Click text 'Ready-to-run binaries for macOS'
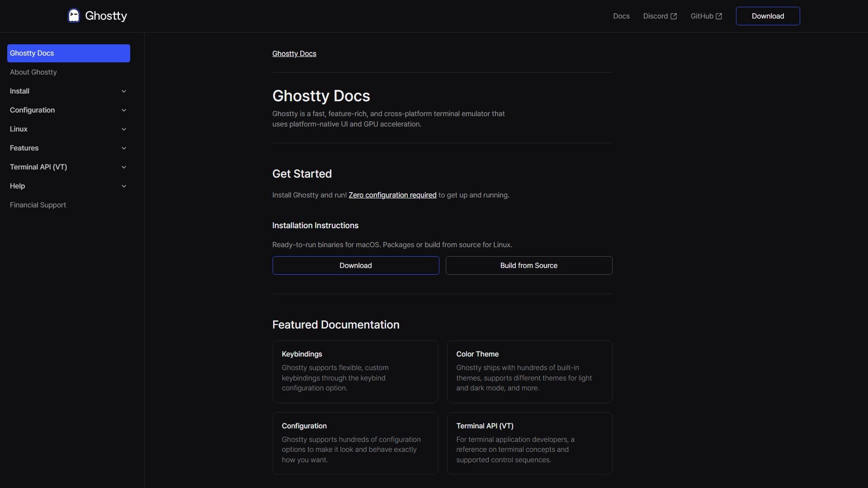868x488 pixels. click(326, 245)
